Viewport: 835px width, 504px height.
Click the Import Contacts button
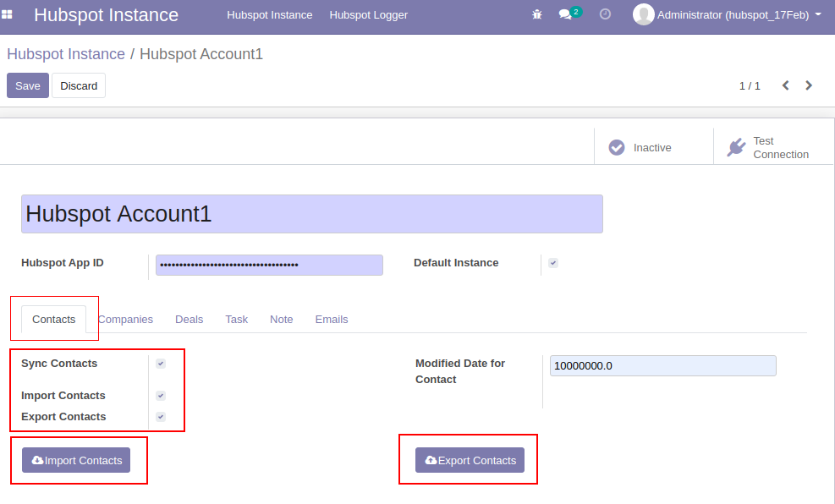click(x=76, y=460)
